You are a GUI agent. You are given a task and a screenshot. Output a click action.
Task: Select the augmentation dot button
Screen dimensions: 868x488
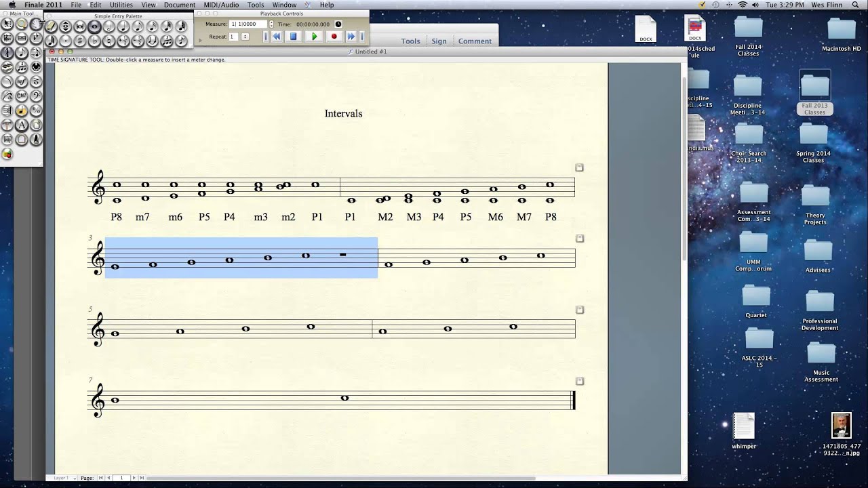pyautogui.click(x=66, y=41)
